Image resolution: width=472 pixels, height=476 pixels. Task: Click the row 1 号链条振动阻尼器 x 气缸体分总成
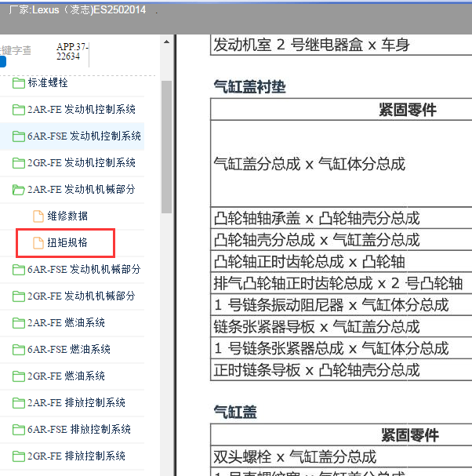[341, 305]
